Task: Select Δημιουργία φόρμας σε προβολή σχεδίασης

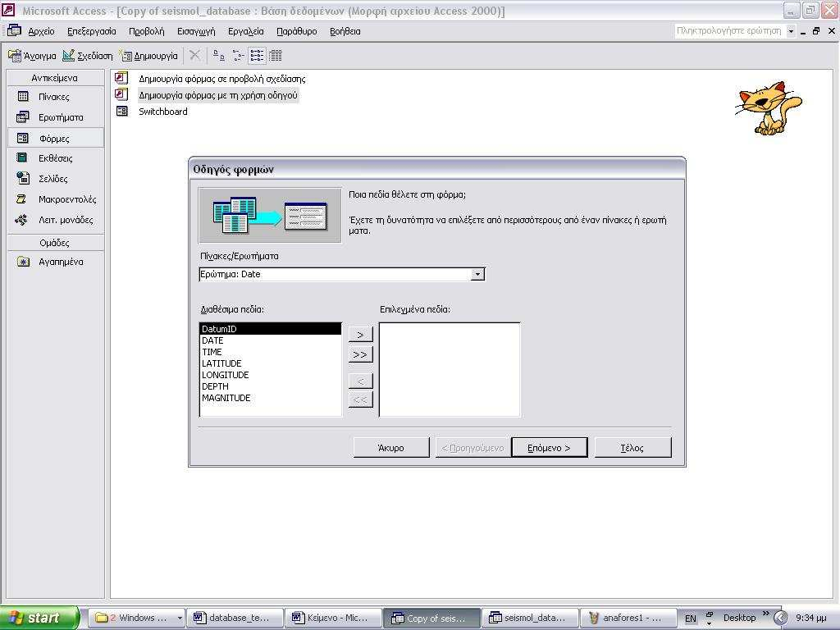Action: pyautogui.click(x=221, y=79)
